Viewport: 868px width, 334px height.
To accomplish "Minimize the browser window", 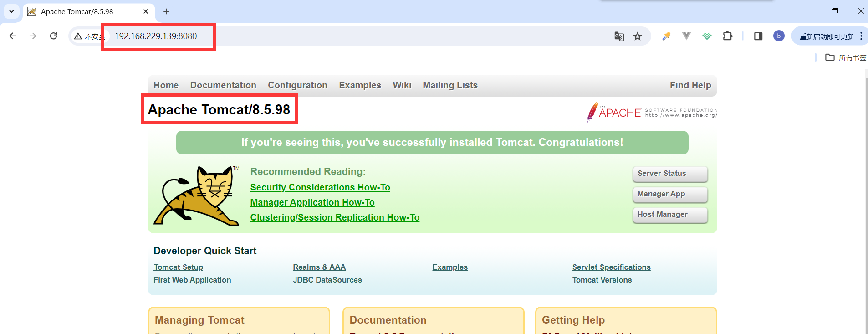I will pyautogui.click(x=809, y=11).
